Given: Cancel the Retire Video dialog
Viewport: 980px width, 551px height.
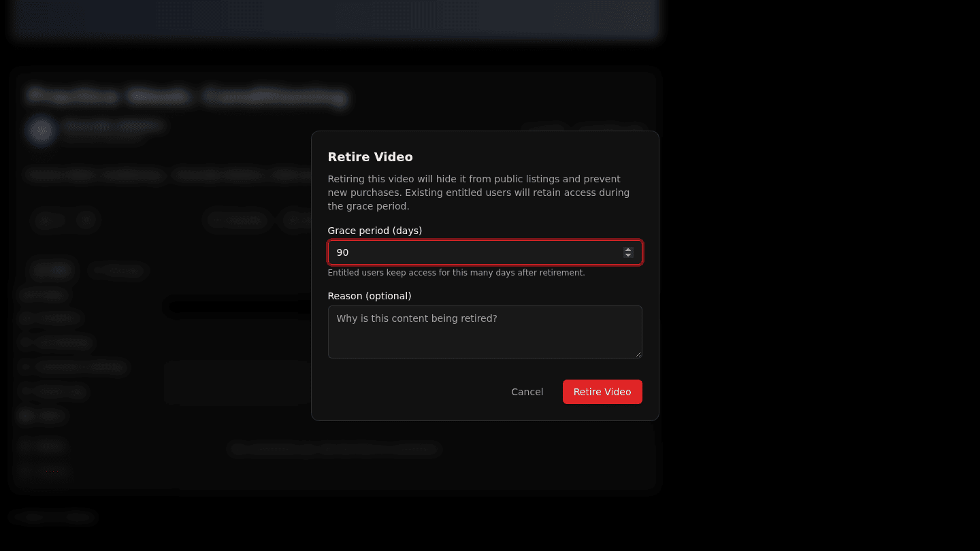Looking at the screenshot, I should (527, 392).
